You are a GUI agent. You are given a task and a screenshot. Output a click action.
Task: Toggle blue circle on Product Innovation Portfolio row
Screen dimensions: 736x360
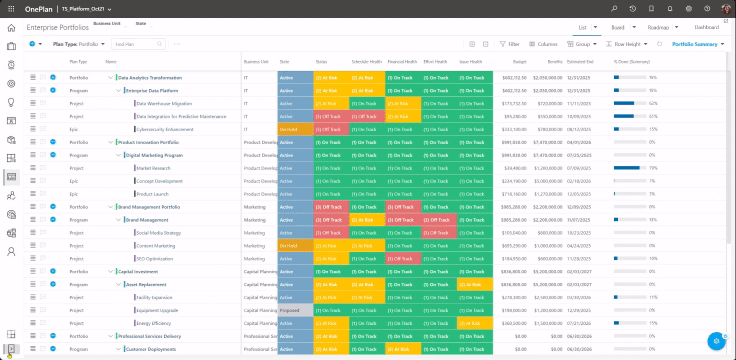point(53,142)
